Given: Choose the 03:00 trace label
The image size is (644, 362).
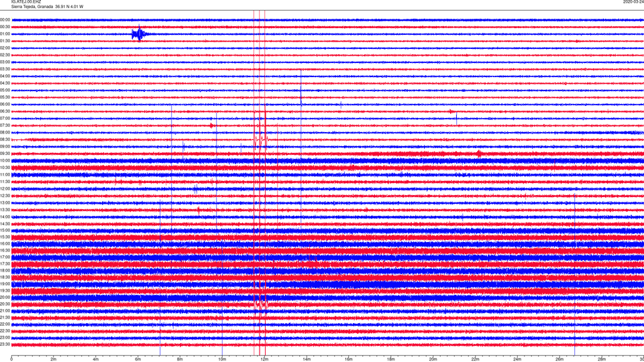Looking at the screenshot, I should [x=5, y=62].
